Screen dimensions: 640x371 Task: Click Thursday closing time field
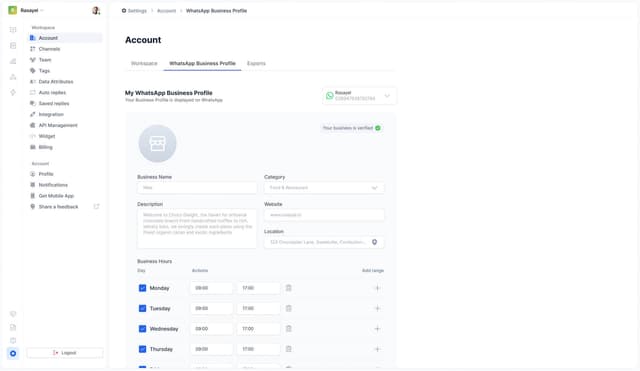point(258,349)
